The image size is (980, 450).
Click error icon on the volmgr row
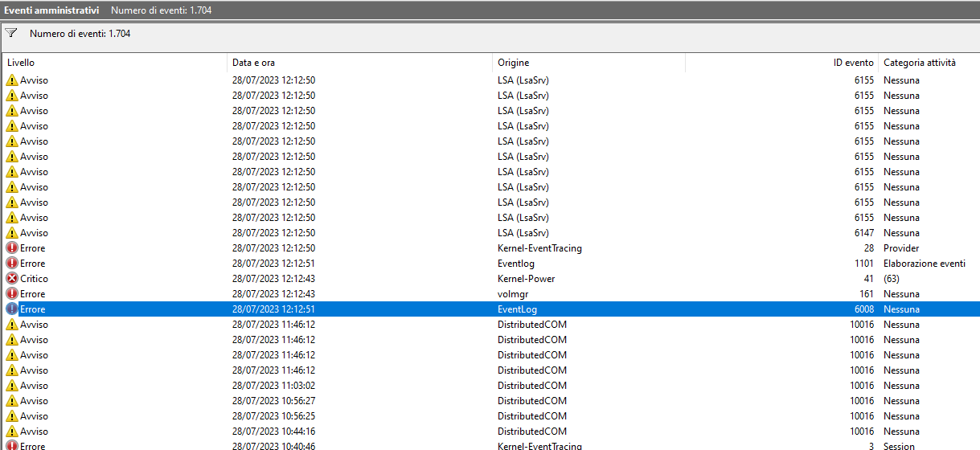click(x=12, y=294)
